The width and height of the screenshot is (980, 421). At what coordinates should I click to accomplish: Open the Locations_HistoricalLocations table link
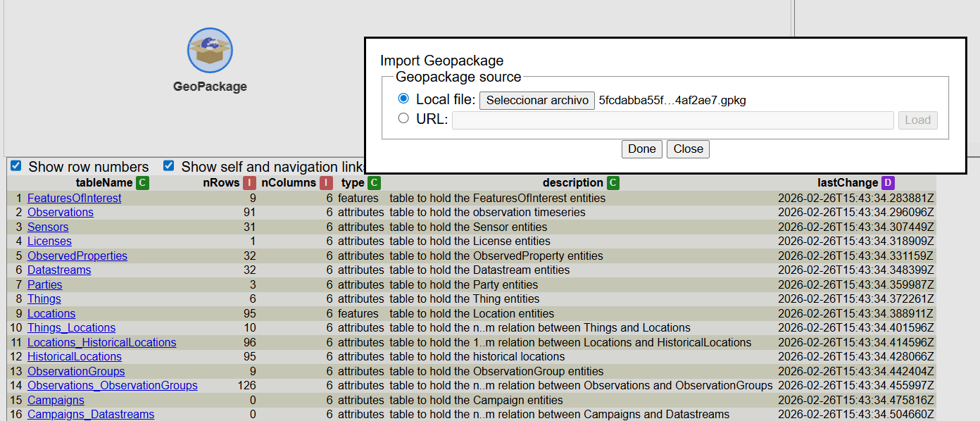(x=101, y=343)
